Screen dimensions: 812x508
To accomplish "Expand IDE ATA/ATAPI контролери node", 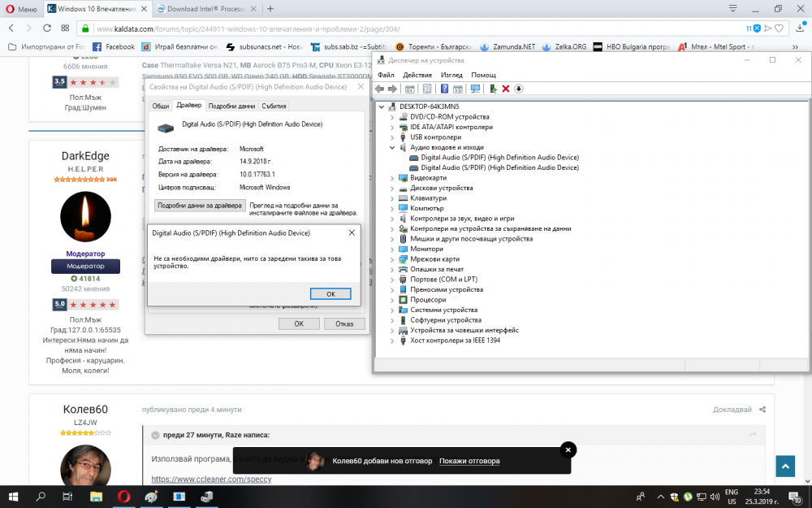I will 392,127.
